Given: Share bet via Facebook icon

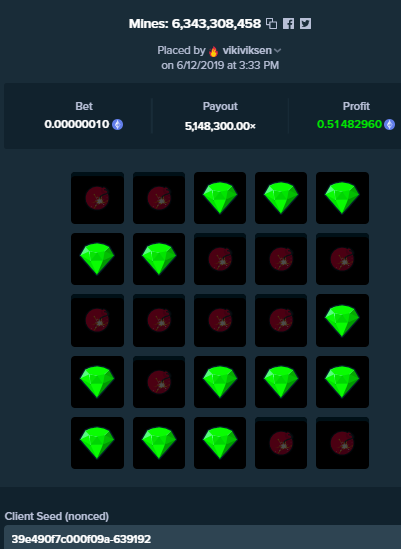Looking at the screenshot, I should click(288, 24).
